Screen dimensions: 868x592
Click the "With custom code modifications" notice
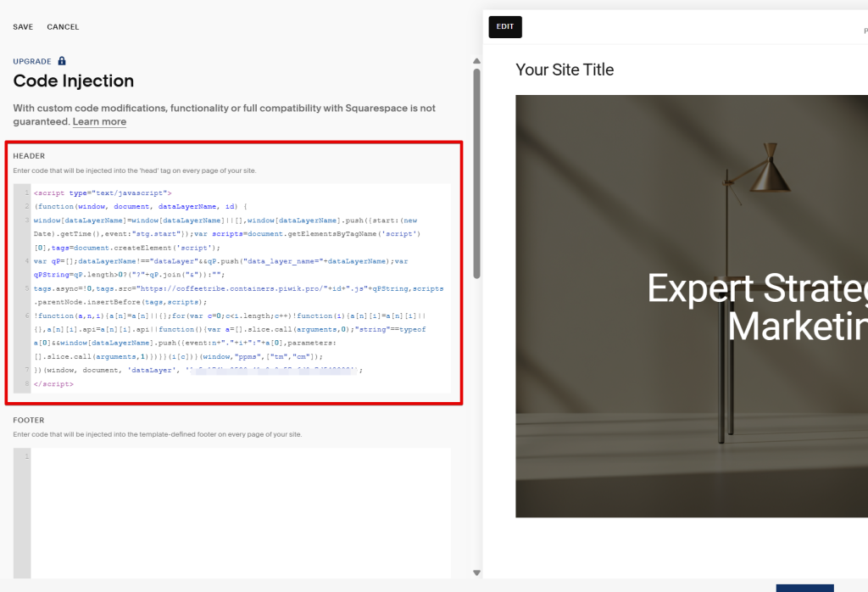[x=224, y=114]
